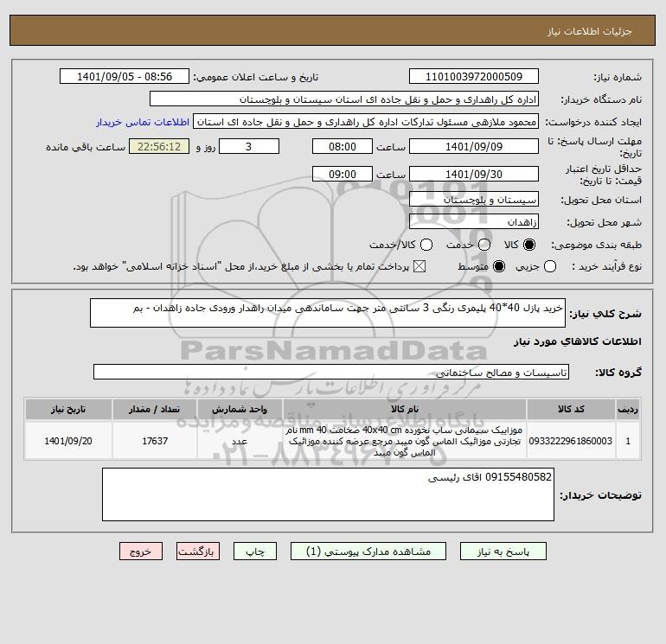
Task: Click the response deadline date 1401/09/09
Action: 474,146
